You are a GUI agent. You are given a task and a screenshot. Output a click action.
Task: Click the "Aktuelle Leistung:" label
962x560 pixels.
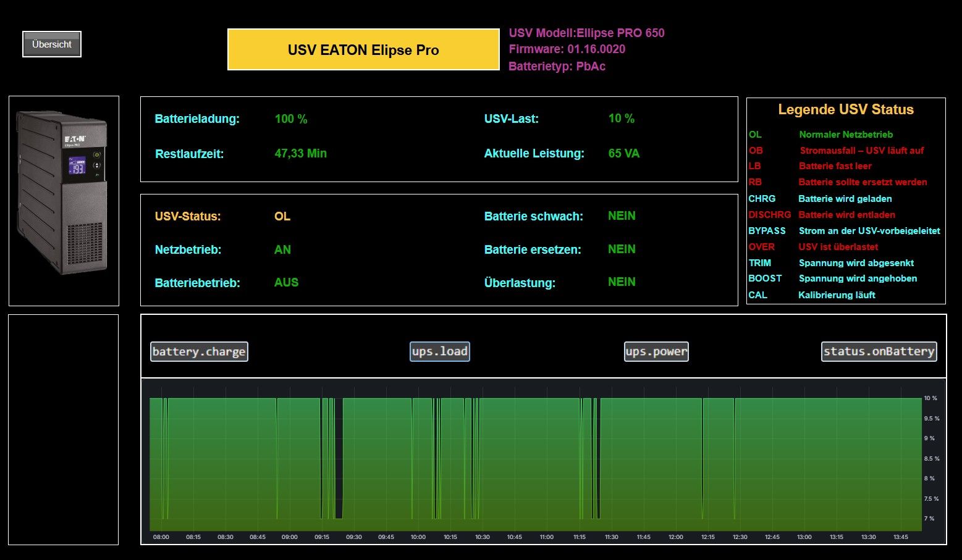click(x=534, y=154)
